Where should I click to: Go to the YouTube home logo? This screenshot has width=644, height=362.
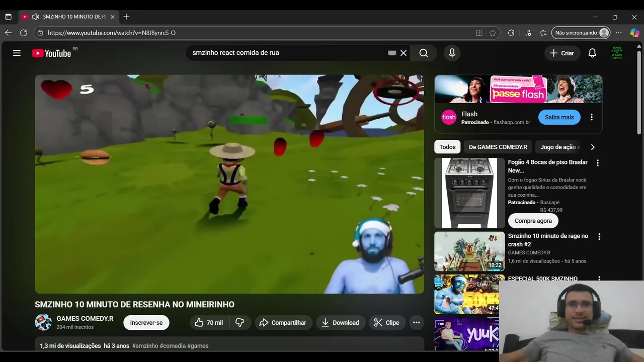click(x=52, y=53)
